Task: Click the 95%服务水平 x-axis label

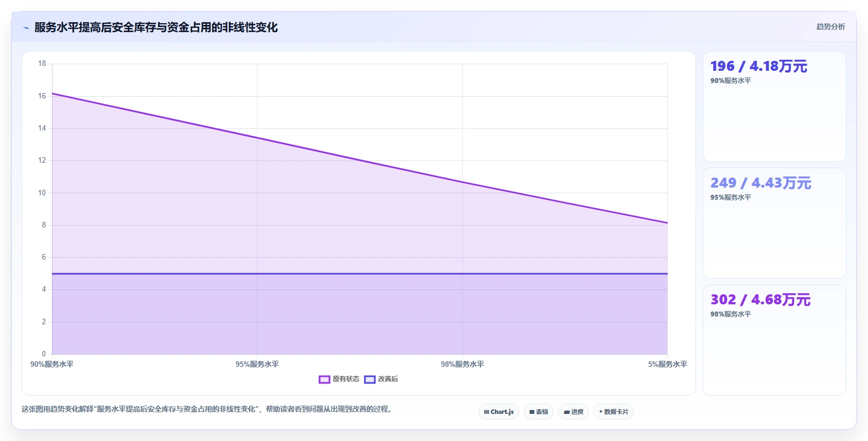Action: click(257, 364)
